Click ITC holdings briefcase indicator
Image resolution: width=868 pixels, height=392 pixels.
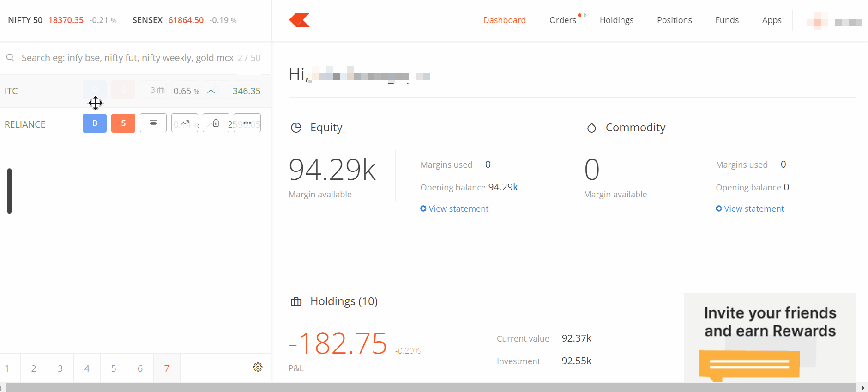[161, 91]
